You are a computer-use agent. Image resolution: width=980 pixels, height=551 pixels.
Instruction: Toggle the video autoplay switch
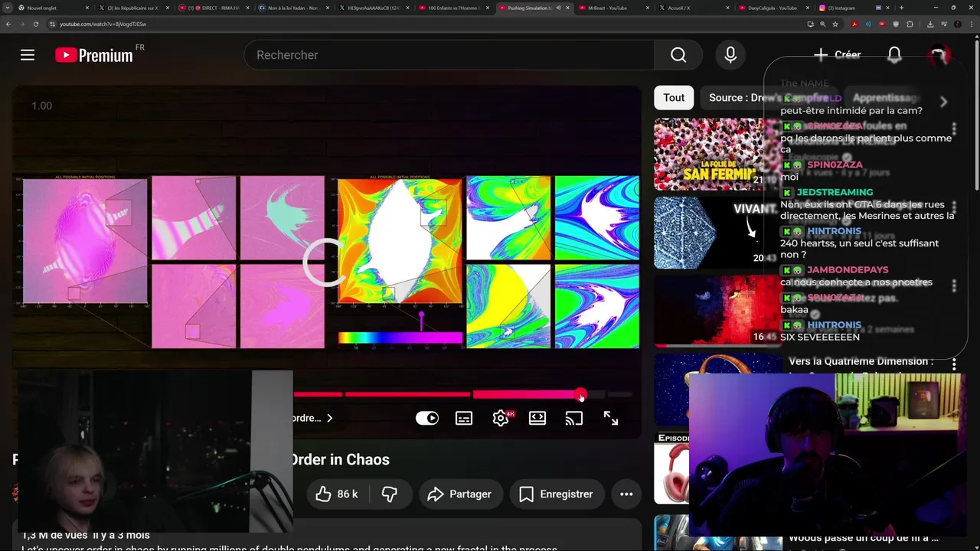tap(427, 418)
